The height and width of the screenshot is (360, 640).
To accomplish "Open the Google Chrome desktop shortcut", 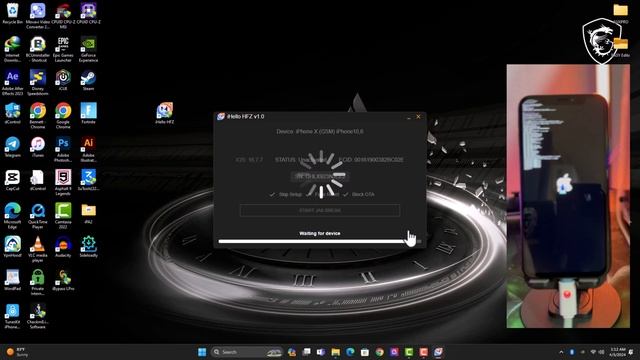I will (x=63, y=116).
